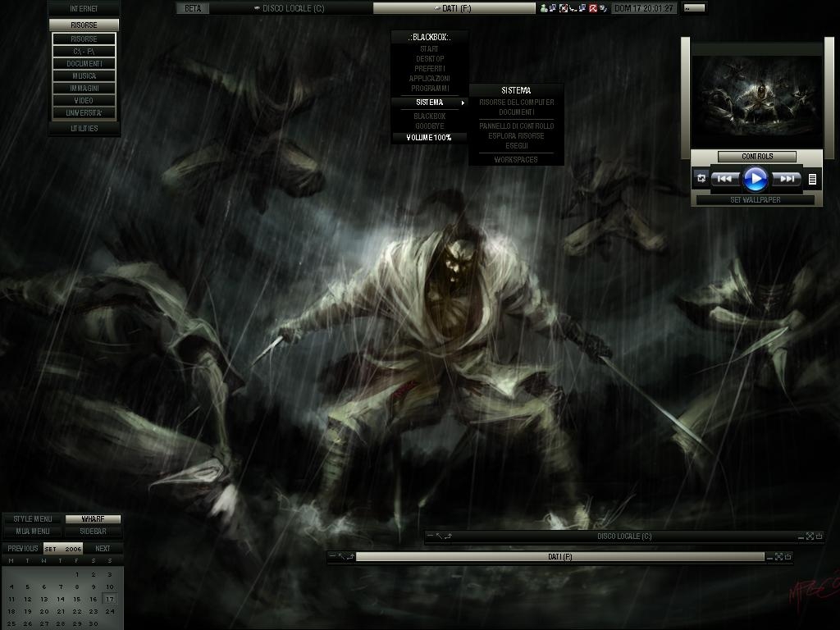The height and width of the screenshot is (630, 840).
Task: Collapse the Risorse sidebar header
Action: point(84,25)
